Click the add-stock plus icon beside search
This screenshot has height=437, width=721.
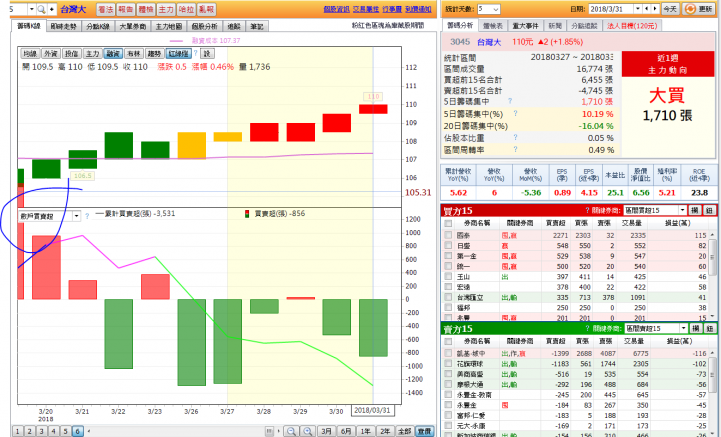(52, 9)
